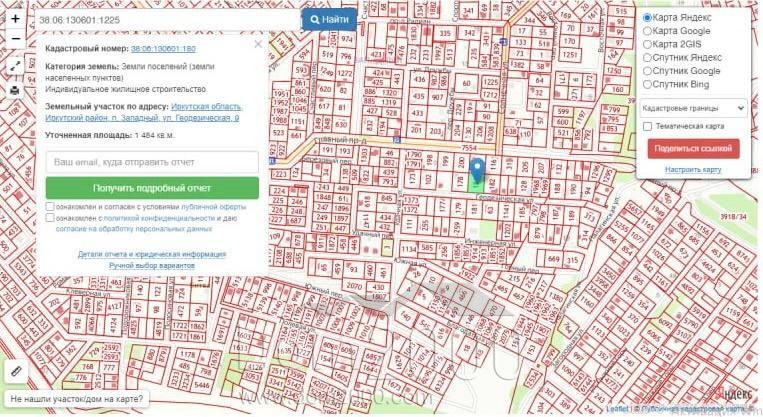
Task: Open политикой конфиденциальности link
Action: [x=159, y=218]
